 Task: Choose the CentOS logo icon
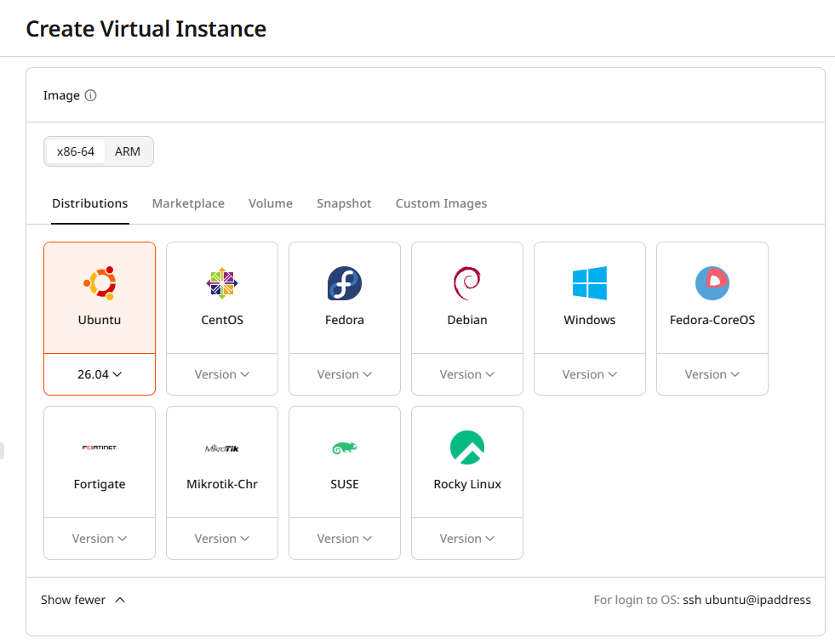coord(222,283)
